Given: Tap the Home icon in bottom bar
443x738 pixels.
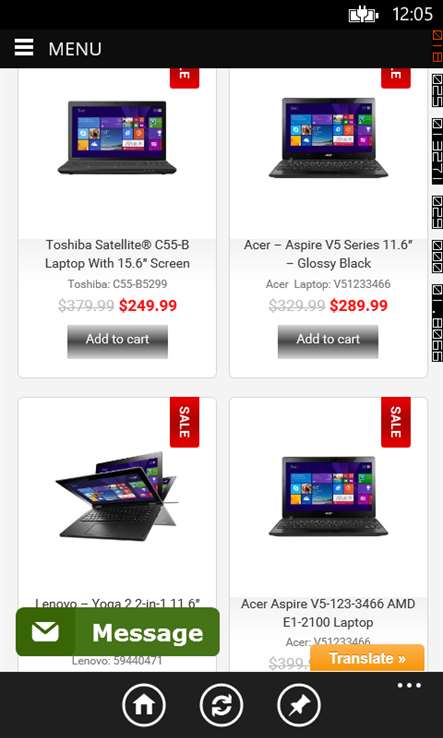Looking at the screenshot, I should [144, 706].
